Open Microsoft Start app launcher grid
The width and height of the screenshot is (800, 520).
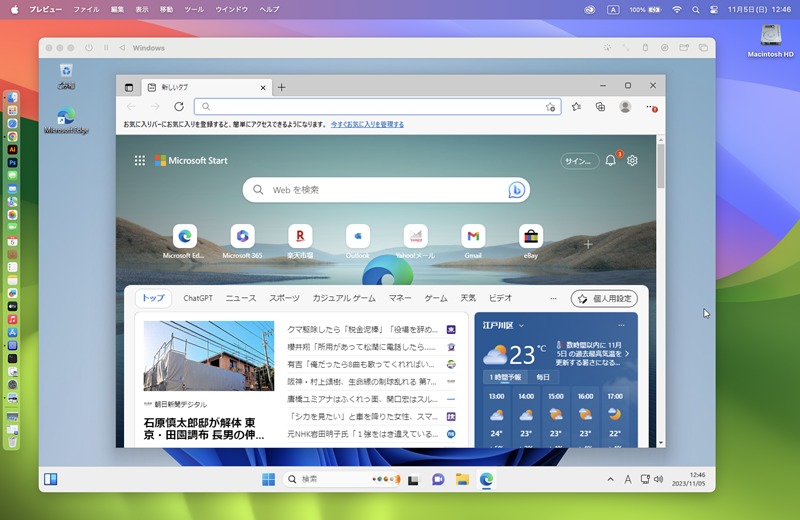coord(139,161)
